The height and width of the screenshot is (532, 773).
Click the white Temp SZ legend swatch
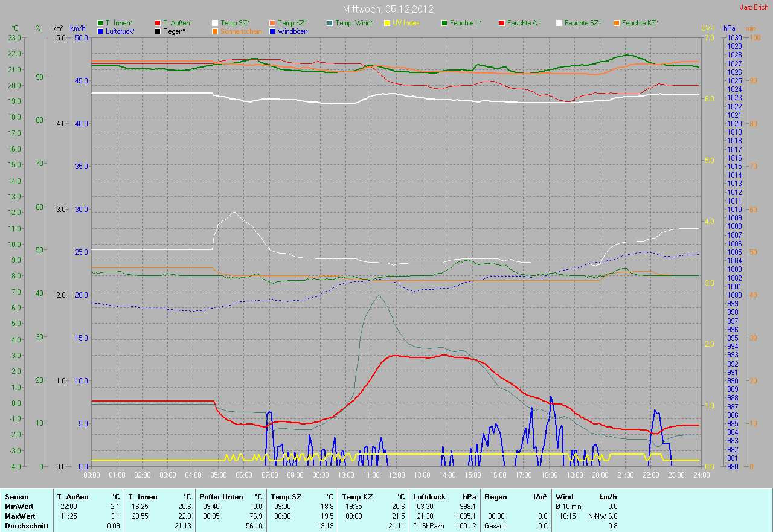coord(215,23)
